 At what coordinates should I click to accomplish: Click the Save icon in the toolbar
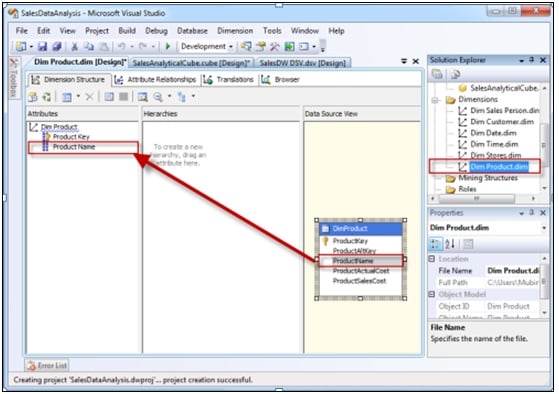click(x=43, y=47)
